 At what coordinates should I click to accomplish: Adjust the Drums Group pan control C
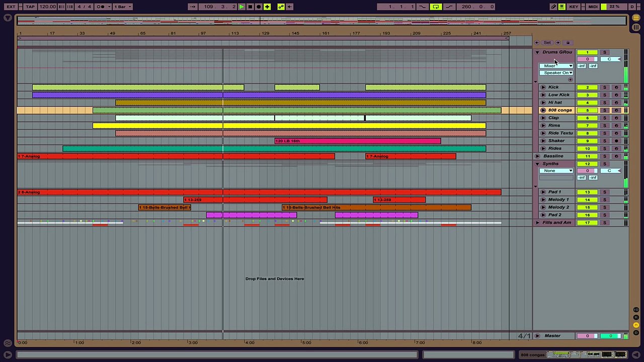click(610, 59)
